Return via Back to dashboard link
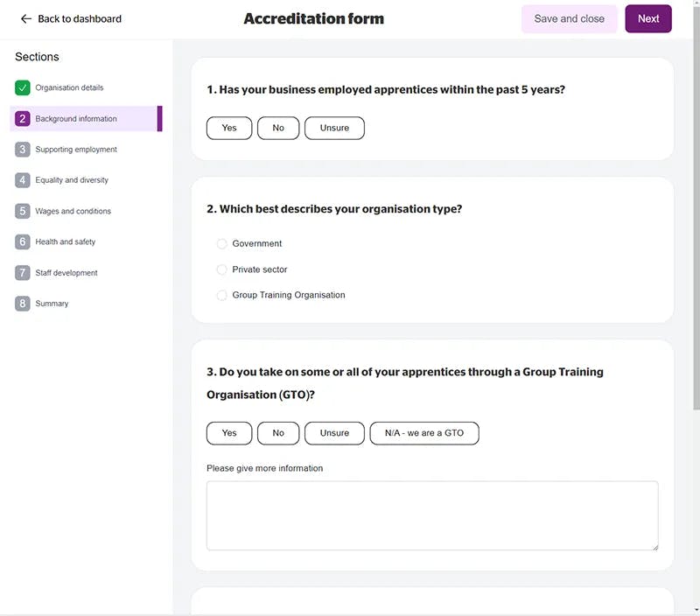The image size is (700, 616). point(80,19)
